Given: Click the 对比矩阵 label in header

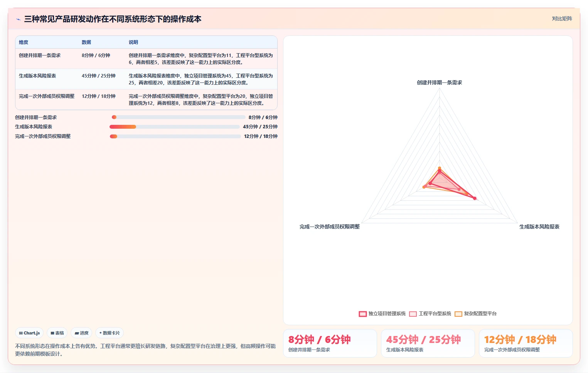Looking at the screenshot, I should 562,18.
